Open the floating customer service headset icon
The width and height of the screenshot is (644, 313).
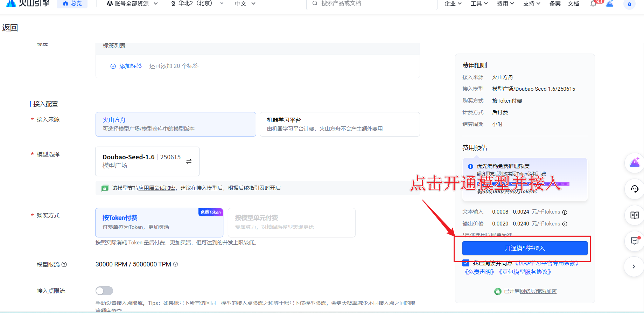(x=635, y=189)
